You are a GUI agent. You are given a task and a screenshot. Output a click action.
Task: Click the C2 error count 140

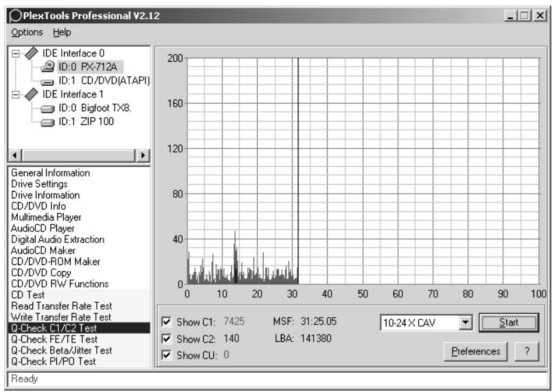[231, 338]
